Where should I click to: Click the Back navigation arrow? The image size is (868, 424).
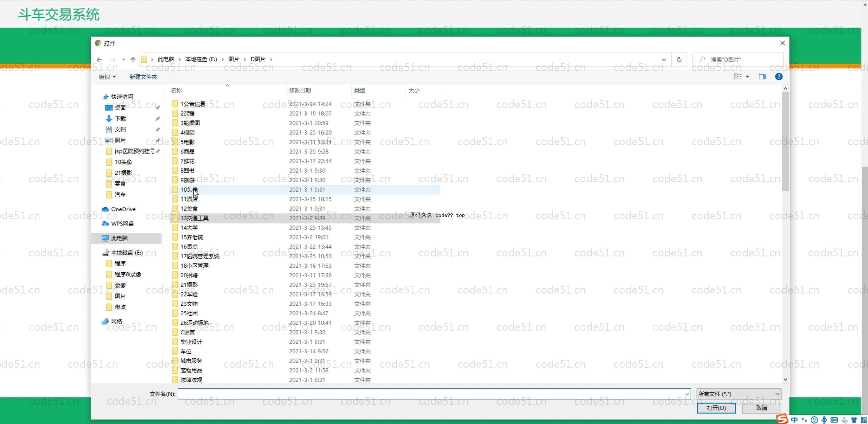[99, 60]
